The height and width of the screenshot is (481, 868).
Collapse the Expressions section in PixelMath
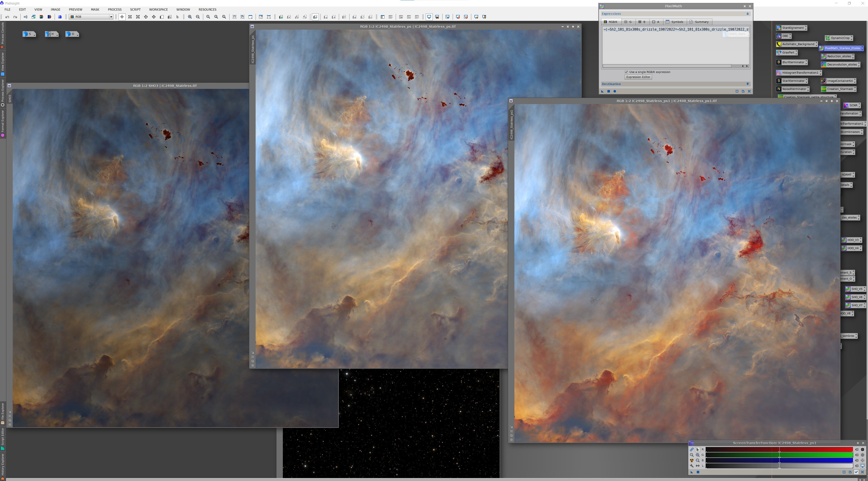tap(747, 14)
